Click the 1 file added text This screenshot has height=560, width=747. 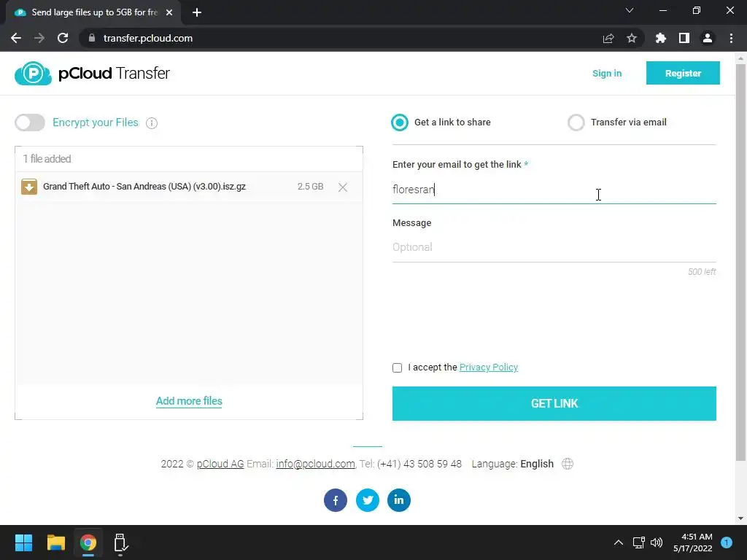pos(47,158)
